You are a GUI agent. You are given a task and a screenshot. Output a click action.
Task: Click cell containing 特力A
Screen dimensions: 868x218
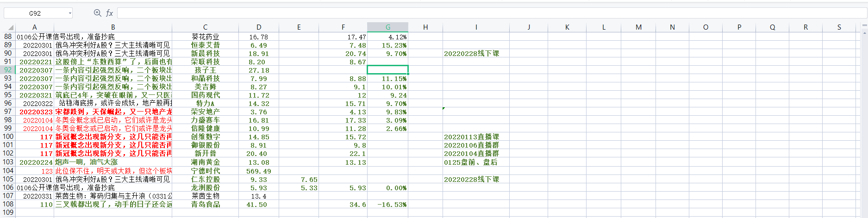pyautogui.click(x=205, y=103)
